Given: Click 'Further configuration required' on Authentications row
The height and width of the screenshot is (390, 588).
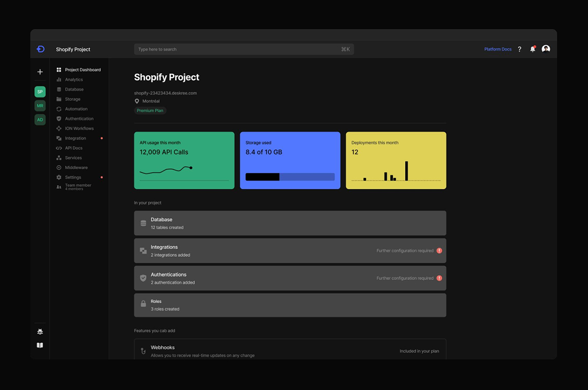Looking at the screenshot, I should coord(405,278).
